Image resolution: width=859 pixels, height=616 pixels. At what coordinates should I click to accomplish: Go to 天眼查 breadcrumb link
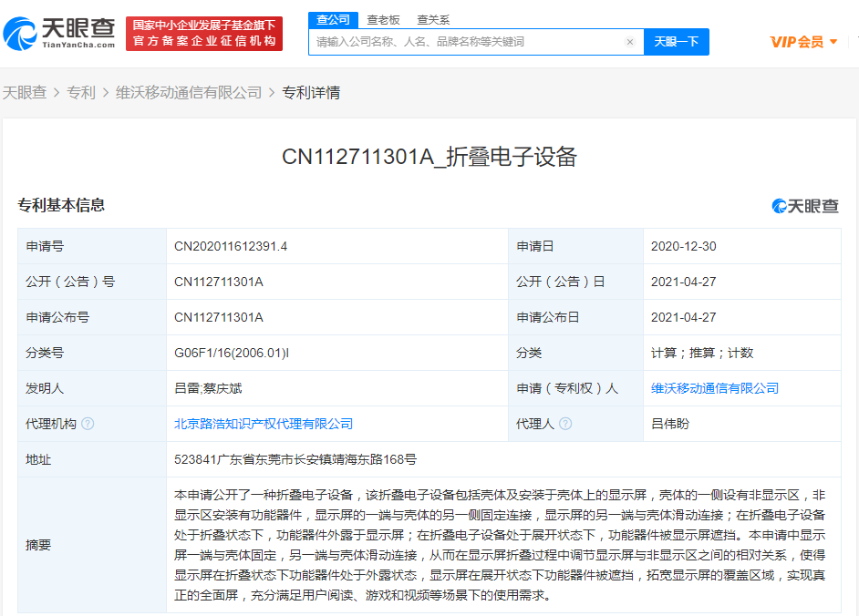pyautogui.click(x=25, y=93)
